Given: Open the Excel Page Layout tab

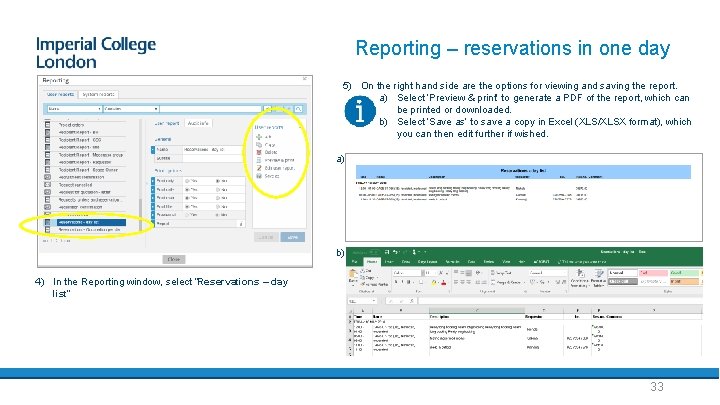Looking at the screenshot, I should coord(427,261).
